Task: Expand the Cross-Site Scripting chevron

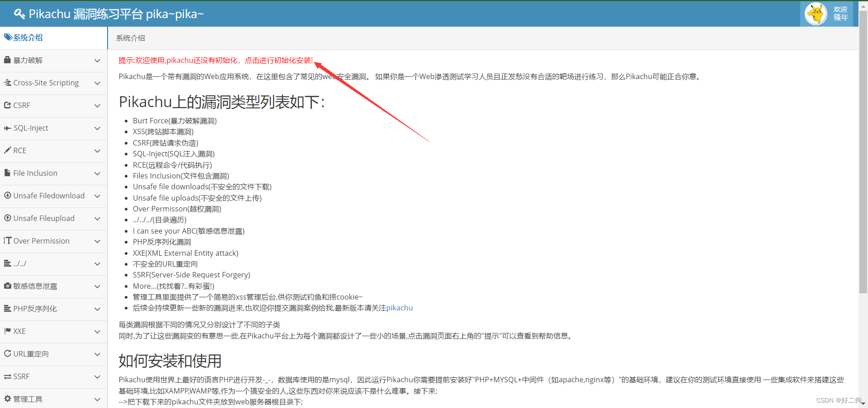Action: pyautogui.click(x=97, y=83)
